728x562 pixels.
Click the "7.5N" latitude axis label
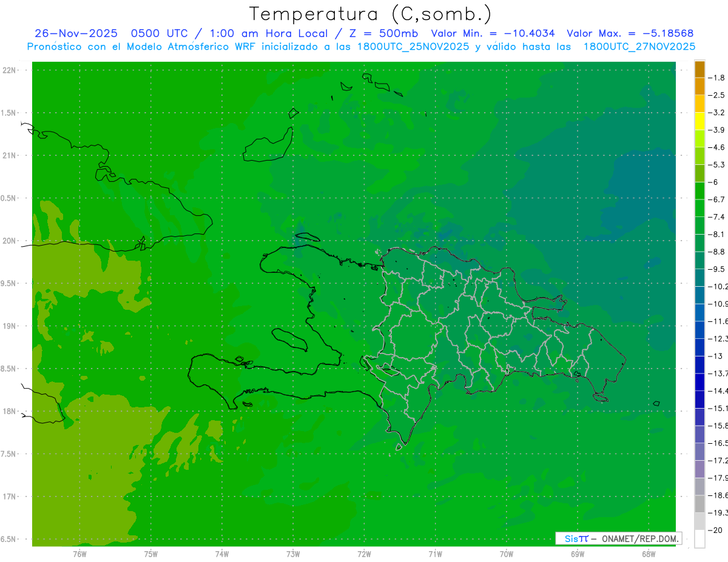(8, 454)
